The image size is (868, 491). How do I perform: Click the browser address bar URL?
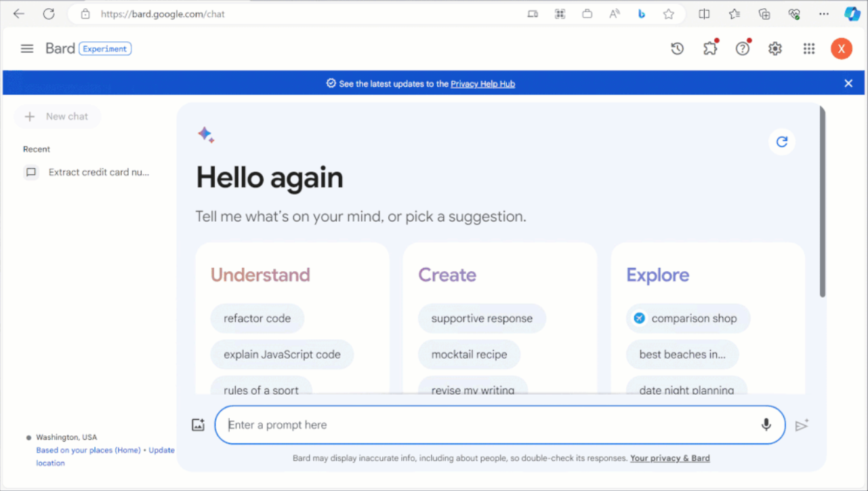coord(163,14)
